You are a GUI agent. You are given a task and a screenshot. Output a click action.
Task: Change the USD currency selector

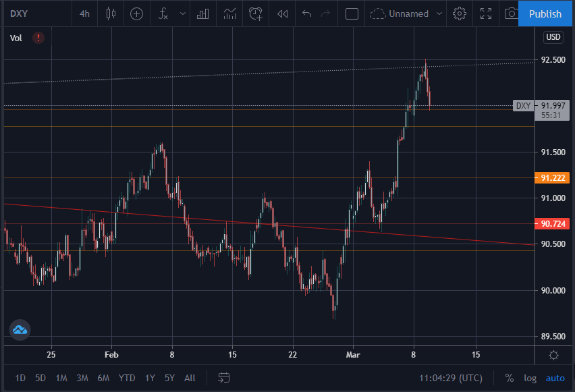click(553, 37)
